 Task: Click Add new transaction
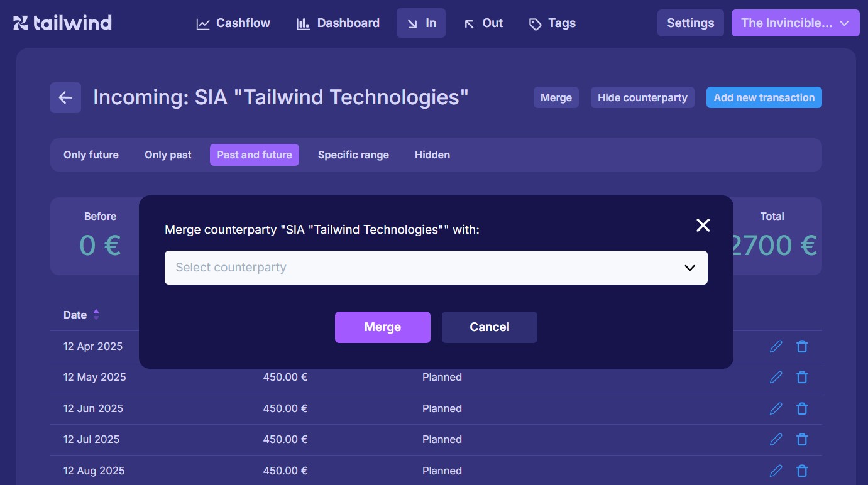pos(764,97)
